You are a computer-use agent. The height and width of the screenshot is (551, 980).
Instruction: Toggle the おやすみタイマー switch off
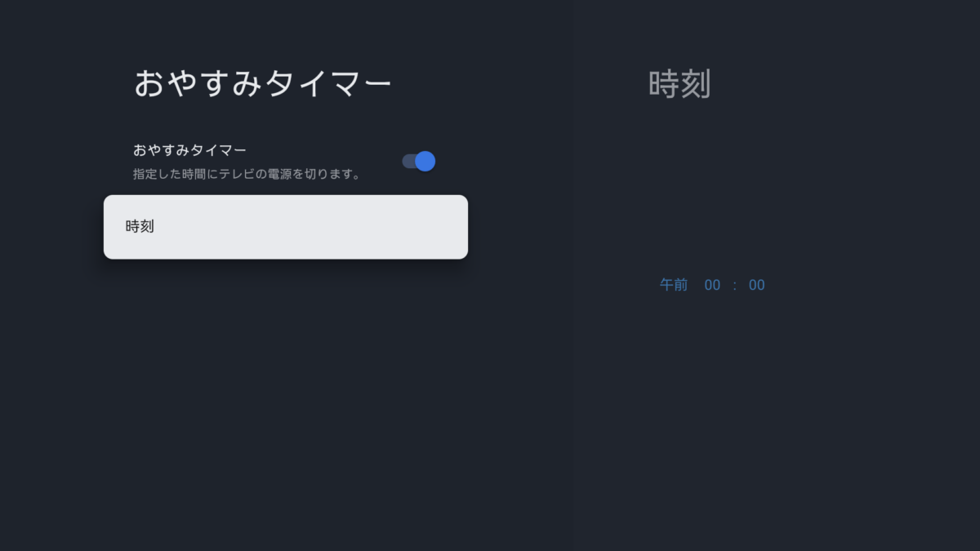pyautogui.click(x=418, y=162)
